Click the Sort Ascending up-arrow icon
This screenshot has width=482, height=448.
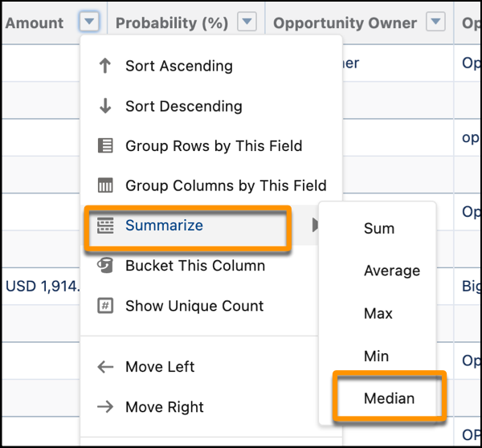(x=105, y=67)
